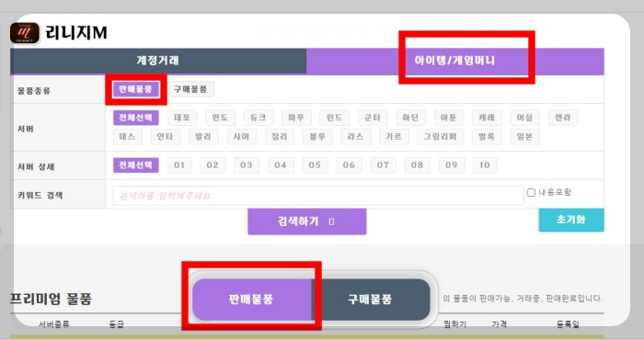644x340 pixels.
Task: Pick the 케레 server button
Action: click(487, 118)
